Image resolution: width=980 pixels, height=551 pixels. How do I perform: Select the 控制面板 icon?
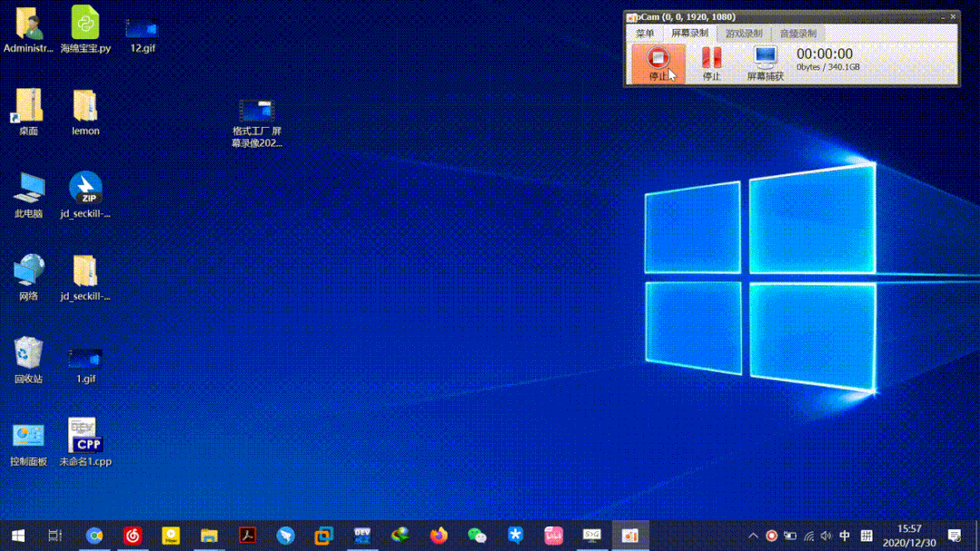click(x=28, y=444)
